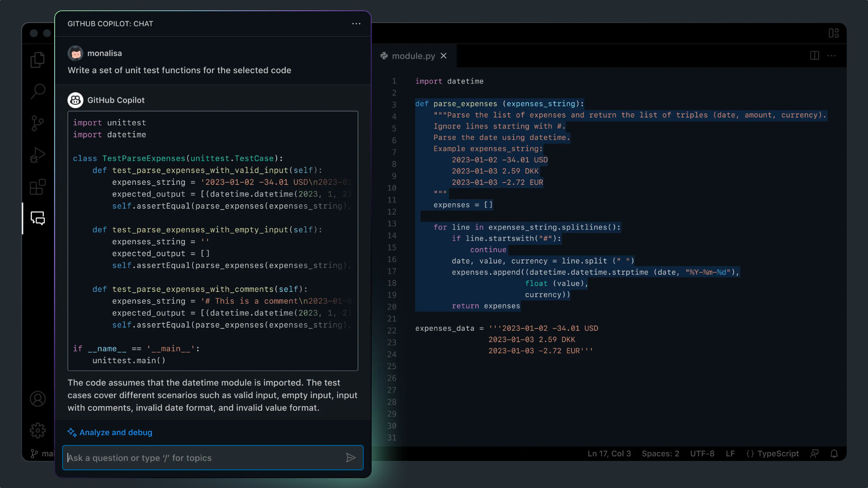The image size is (868, 488).
Task: Click 'test_parse_expenses_with_valid_input' in chat code
Action: (200, 170)
